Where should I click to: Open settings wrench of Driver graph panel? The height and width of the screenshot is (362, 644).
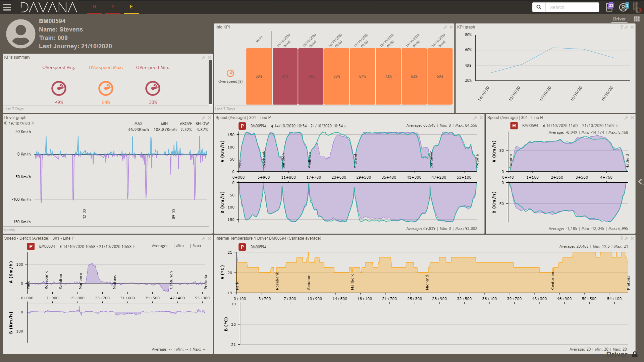point(203,118)
